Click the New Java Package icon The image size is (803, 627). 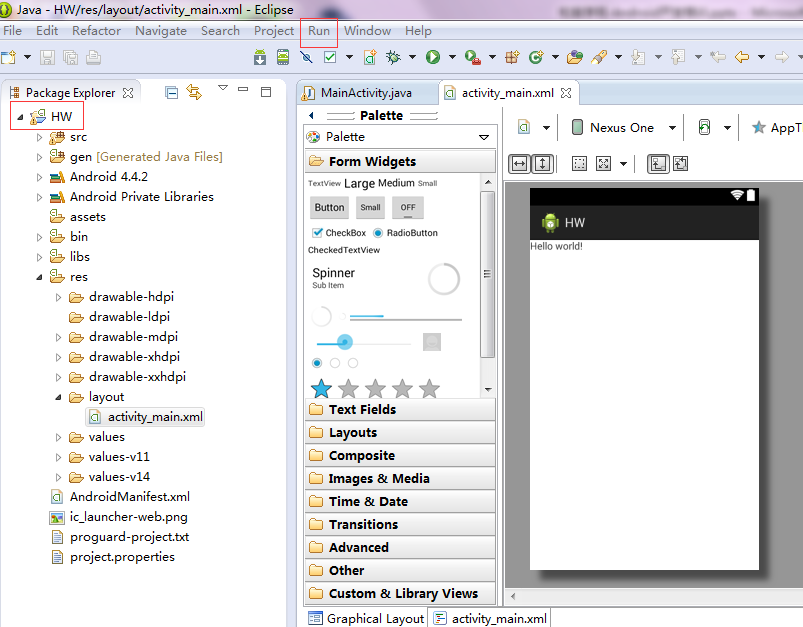[512, 57]
